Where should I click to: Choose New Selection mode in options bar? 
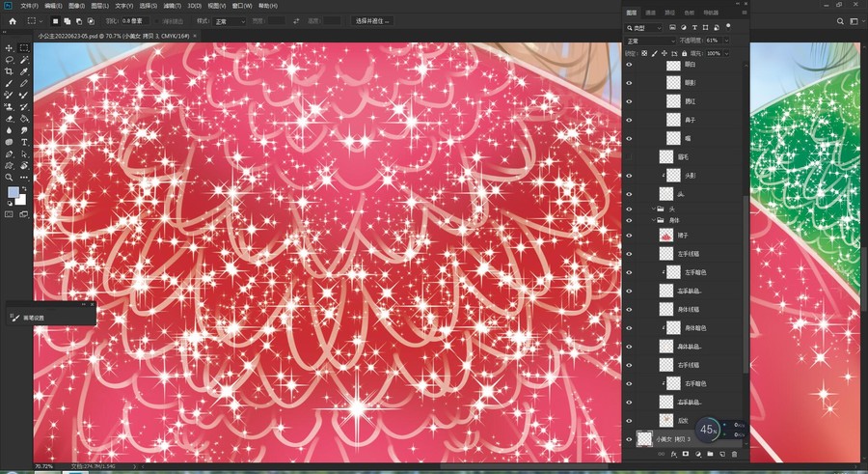[x=55, y=21]
